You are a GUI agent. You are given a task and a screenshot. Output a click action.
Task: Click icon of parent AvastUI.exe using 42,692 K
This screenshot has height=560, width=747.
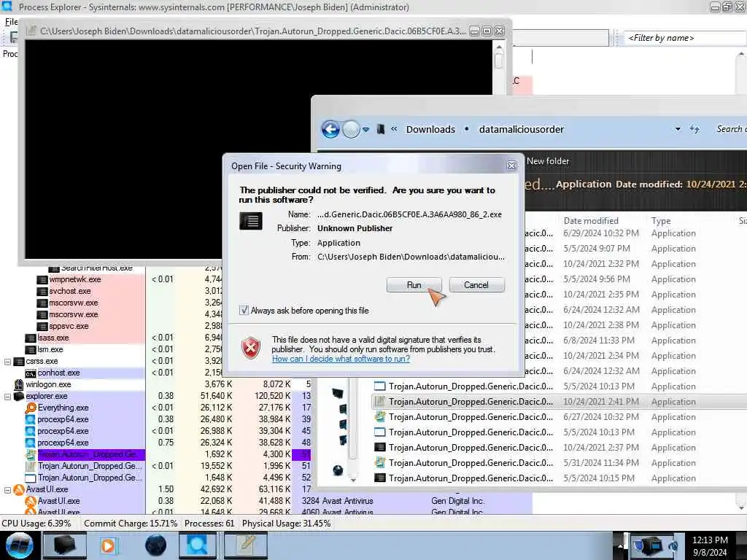[x=18, y=489]
